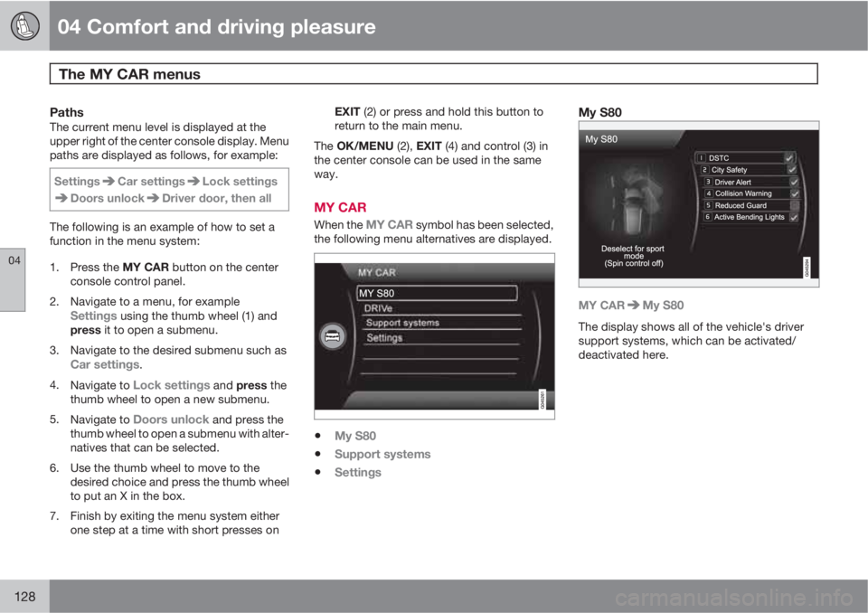Click the '04 Comfort and driving pleasure' header
The height and width of the screenshot is (613, 868).
click(x=216, y=26)
